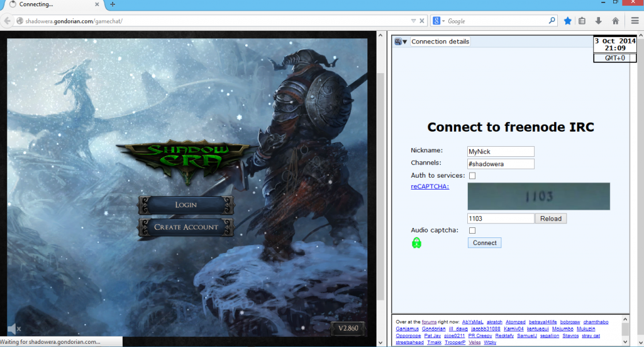Go back with the browser back arrow

(x=7, y=21)
